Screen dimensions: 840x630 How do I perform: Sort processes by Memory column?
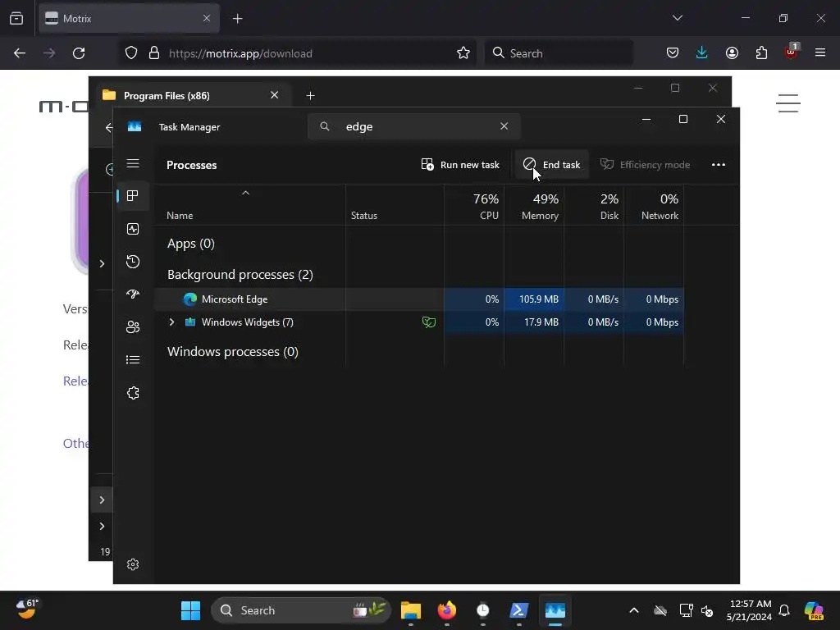click(x=534, y=206)
